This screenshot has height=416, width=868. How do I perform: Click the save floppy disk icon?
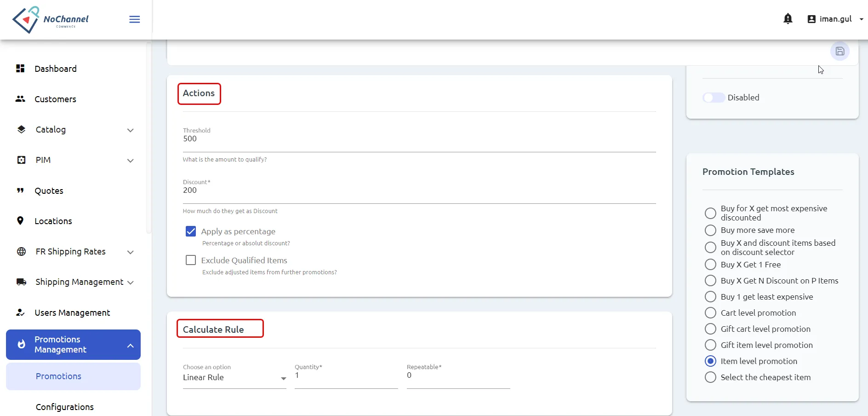pyautogui.click(x=840, y=51)
